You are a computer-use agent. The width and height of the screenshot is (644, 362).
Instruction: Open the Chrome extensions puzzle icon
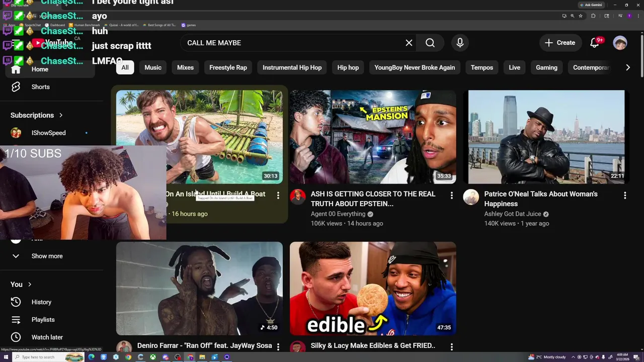pyautogui.click(x=593, y=16)
